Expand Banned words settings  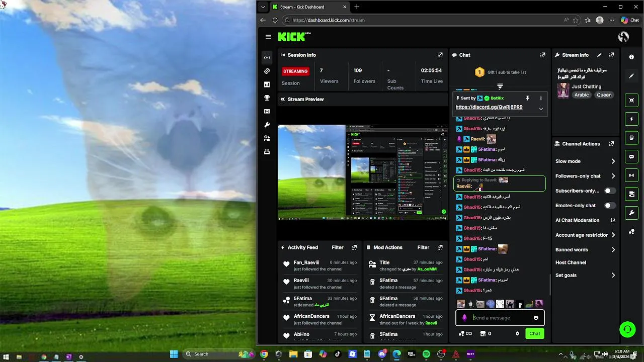point(613,250)
